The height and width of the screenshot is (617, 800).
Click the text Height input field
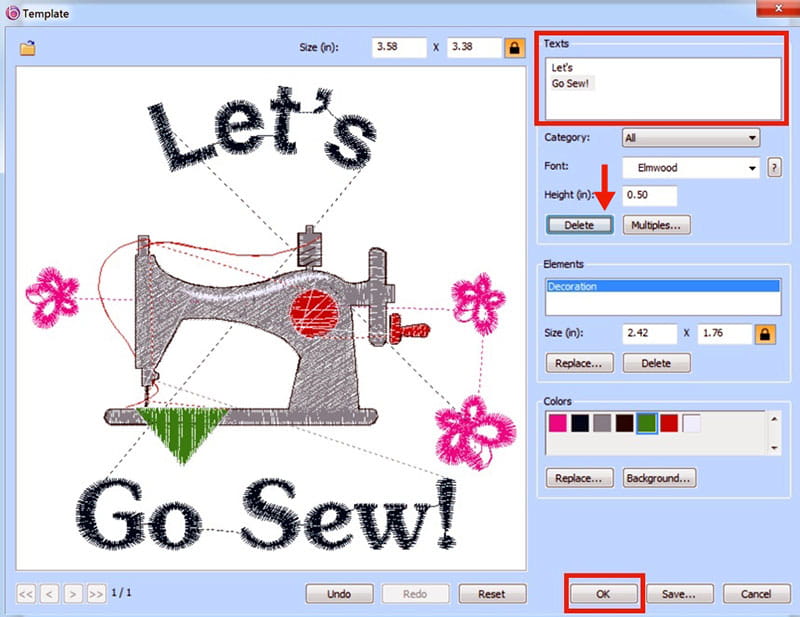click(x=650, y=196)
